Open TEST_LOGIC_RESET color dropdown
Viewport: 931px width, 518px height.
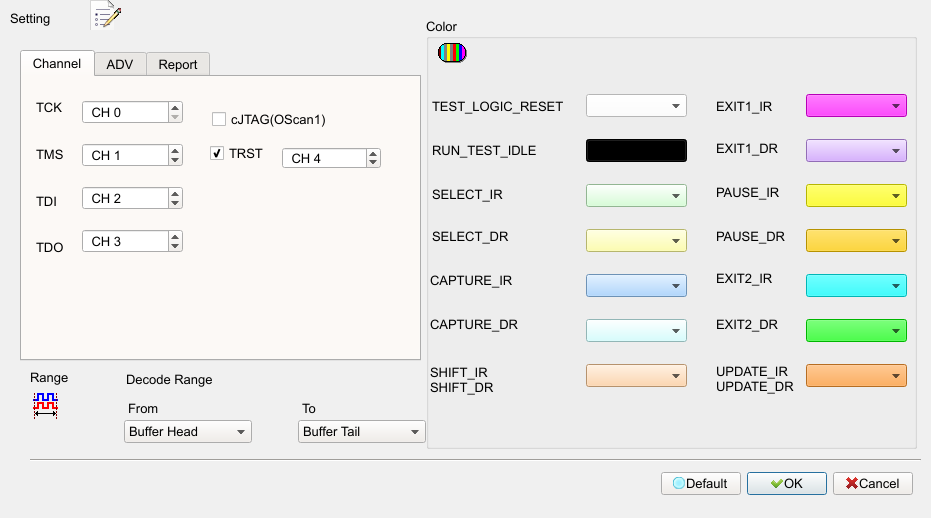636,106
